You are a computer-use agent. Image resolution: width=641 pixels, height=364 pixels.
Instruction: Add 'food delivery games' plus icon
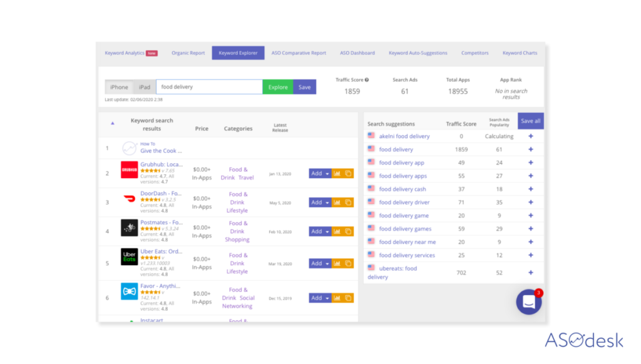click(x=531, y=229)
